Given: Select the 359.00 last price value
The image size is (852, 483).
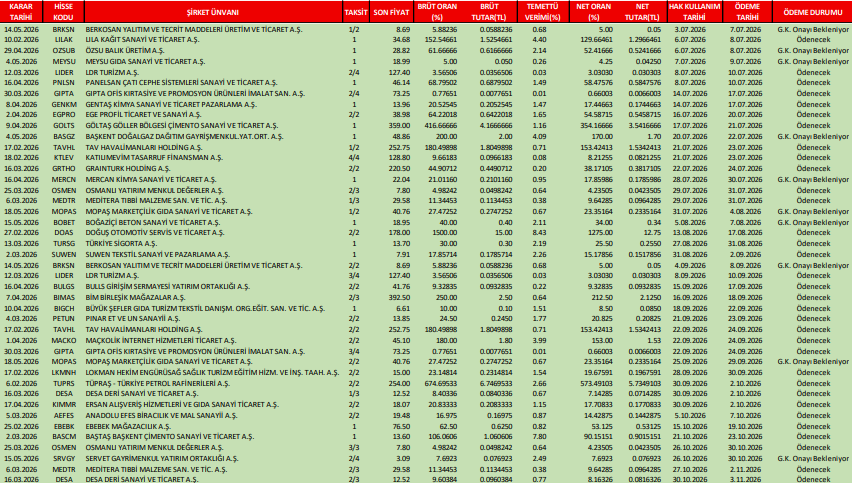Looking at the screenshot, I should click(x=399, y=126).
